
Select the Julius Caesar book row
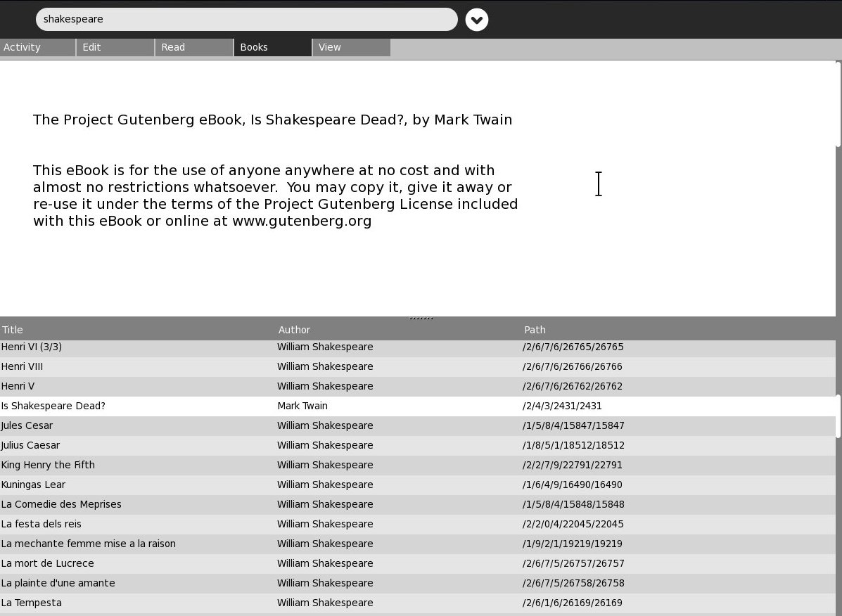(31, 445)
